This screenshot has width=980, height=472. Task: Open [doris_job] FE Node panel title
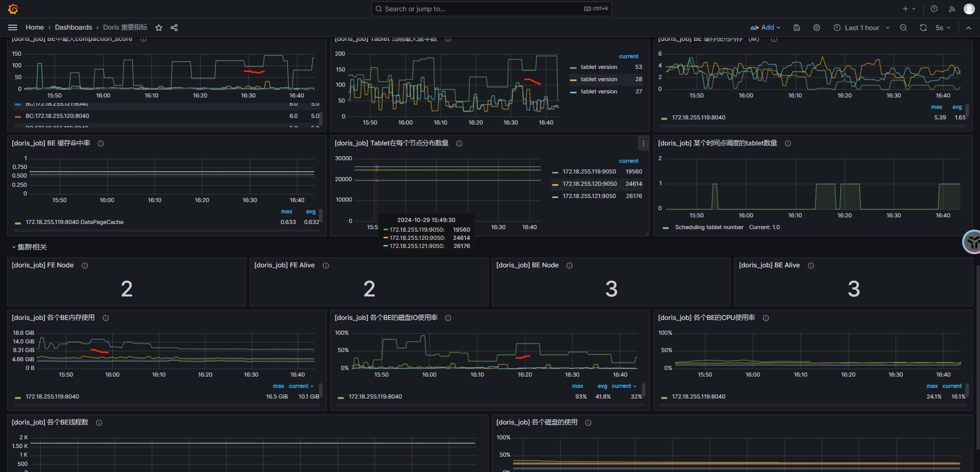tap(43, 265)
